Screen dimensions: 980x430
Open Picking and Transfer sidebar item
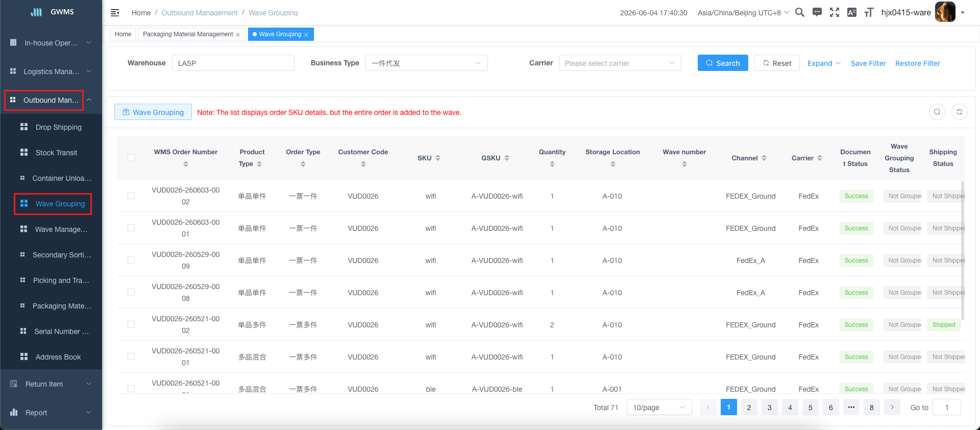click(51, 280)
